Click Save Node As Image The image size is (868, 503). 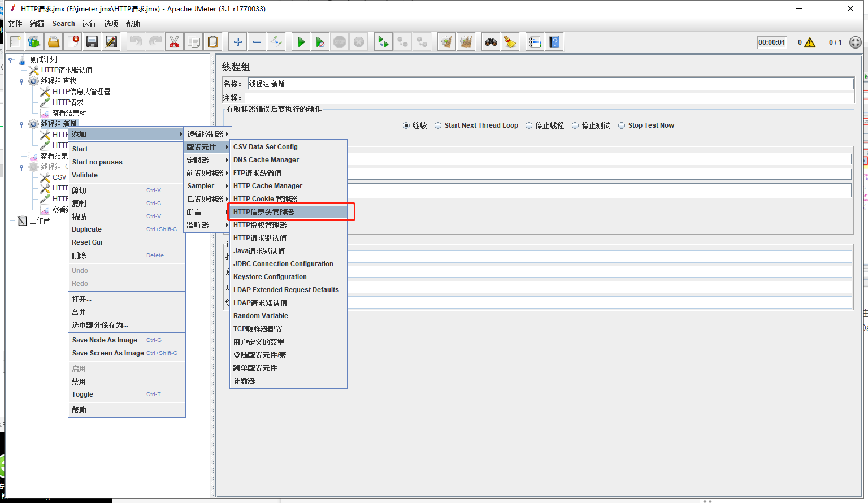[x=127, y=340]
